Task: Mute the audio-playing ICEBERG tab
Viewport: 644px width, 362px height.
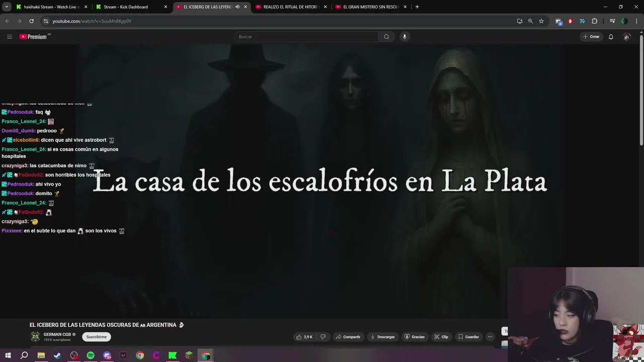Action: click(x=237, y=7)
